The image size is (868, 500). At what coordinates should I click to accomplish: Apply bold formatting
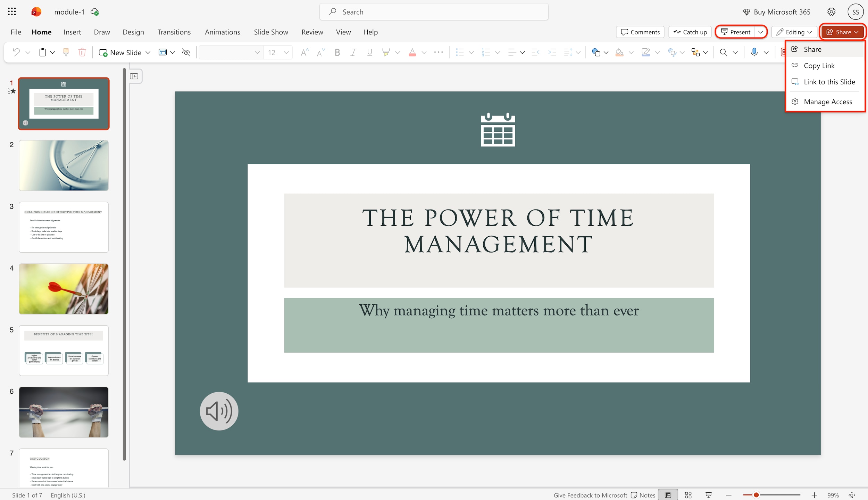click(337, 52)
